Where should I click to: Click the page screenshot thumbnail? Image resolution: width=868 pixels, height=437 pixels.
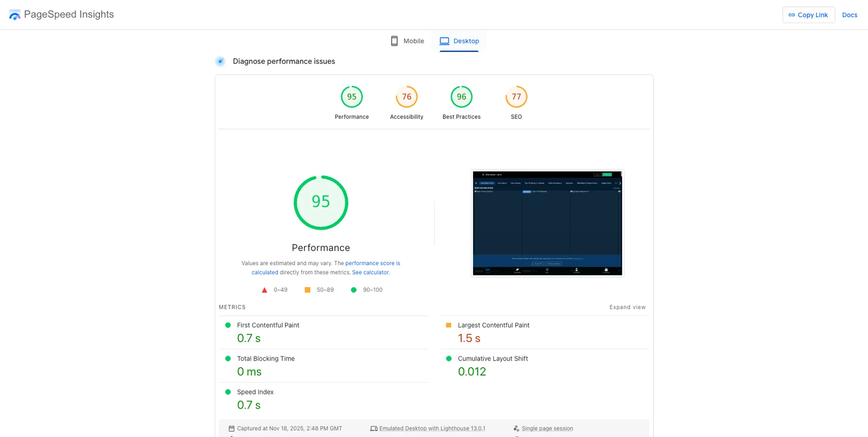click(547, 223)
